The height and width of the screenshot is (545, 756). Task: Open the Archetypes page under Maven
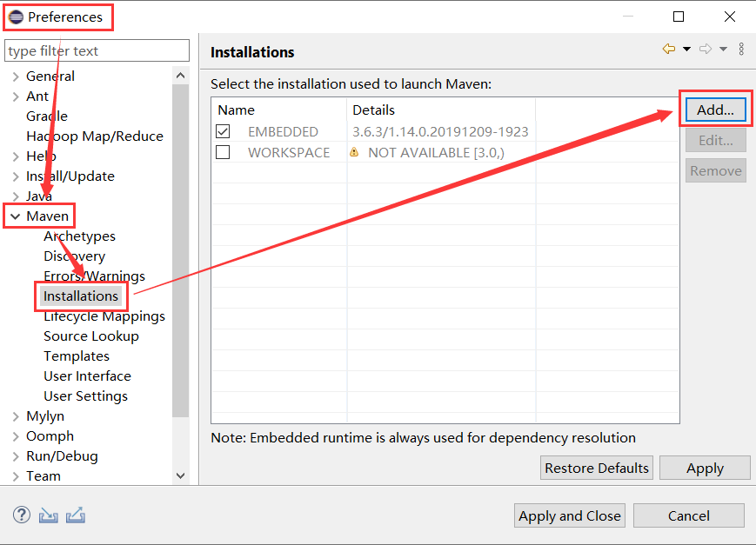tap(79, 236)
